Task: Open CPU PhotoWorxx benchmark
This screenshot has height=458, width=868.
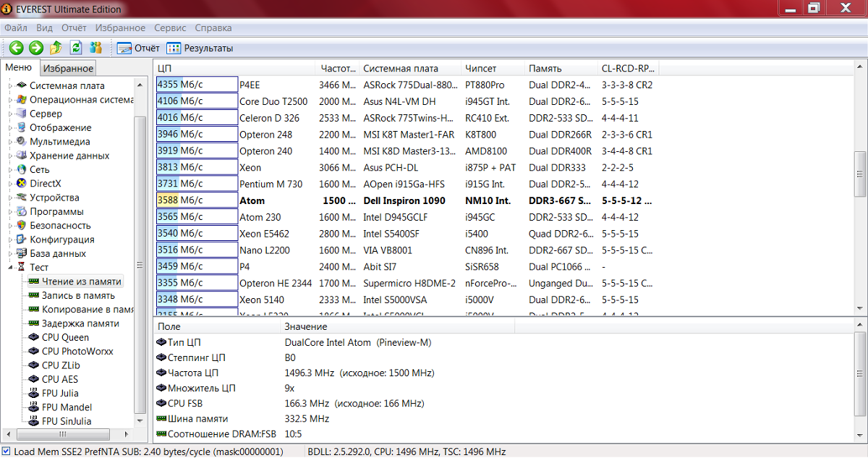Action: pos(77,352)
